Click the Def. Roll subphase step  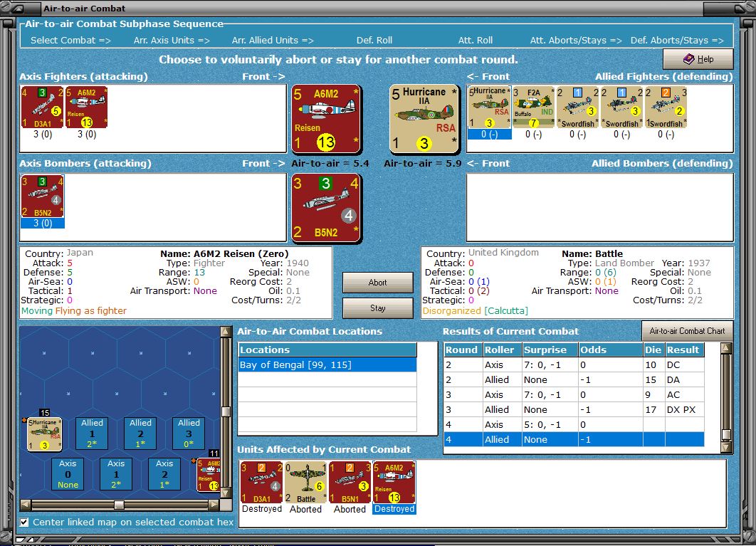point(374,41)
